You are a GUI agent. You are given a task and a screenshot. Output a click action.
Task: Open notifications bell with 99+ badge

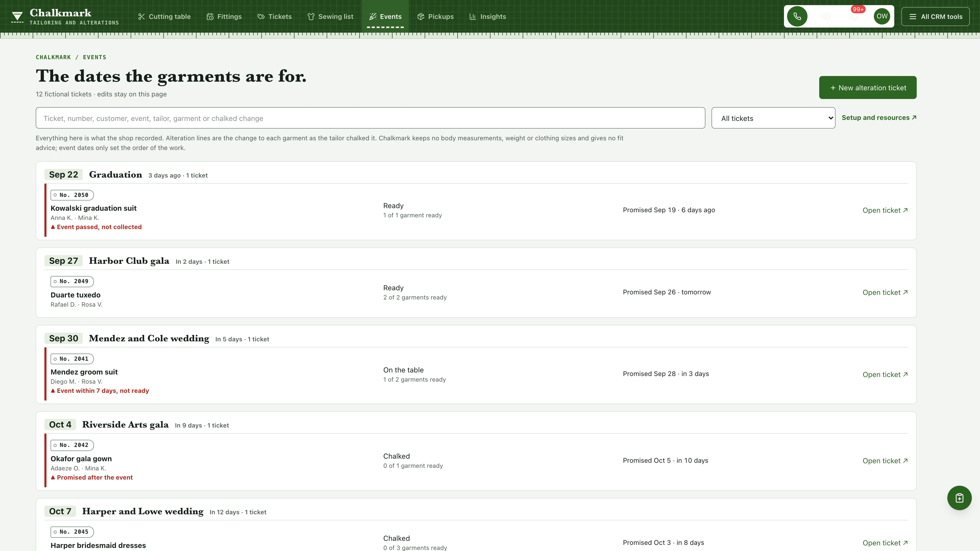click(x=854, y=16)
